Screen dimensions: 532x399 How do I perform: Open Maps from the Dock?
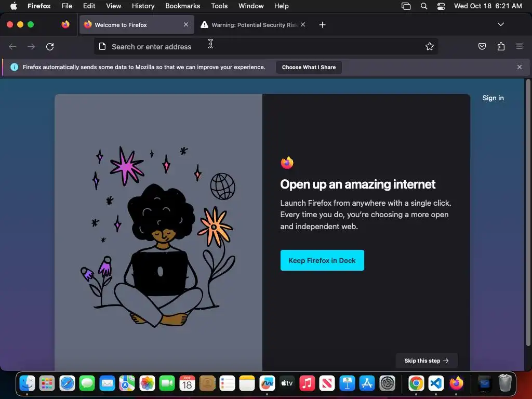pos(127,383)
